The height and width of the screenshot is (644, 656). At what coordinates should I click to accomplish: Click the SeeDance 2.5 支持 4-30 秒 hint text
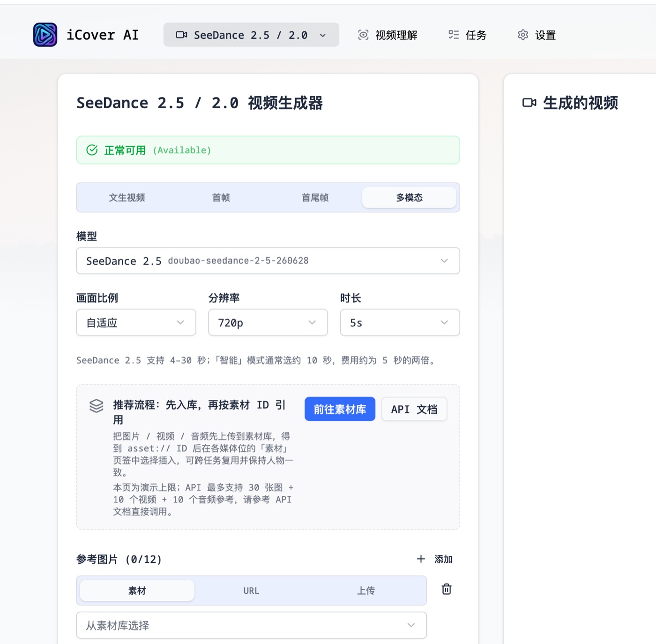pyautogui.click(x=257, y=360)
